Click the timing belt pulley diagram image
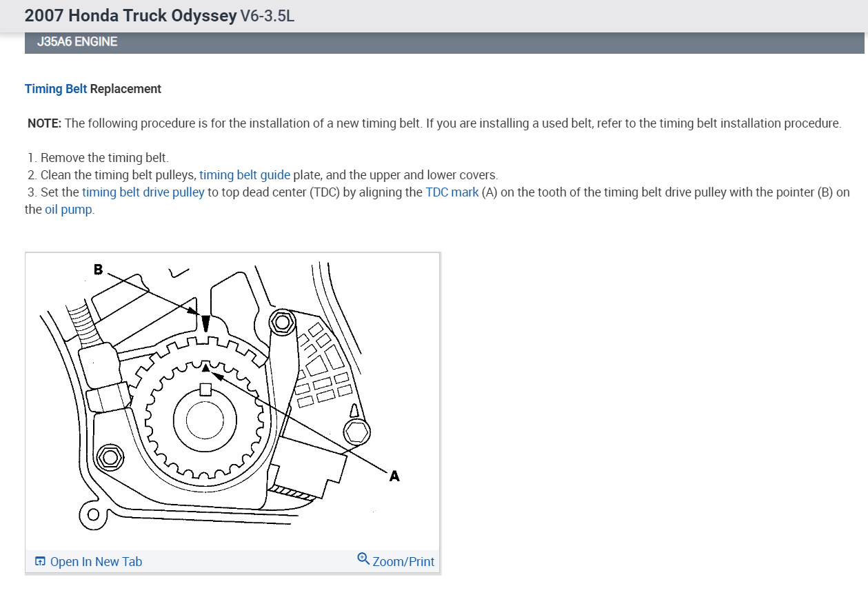Screen dimensions: 868x595 click(x=233, y=402)
